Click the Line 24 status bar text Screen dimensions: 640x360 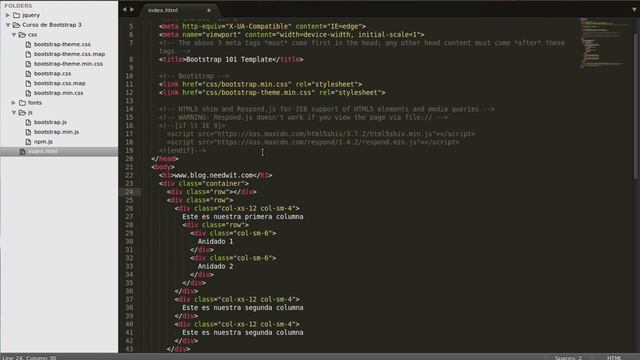click(29, 358)
